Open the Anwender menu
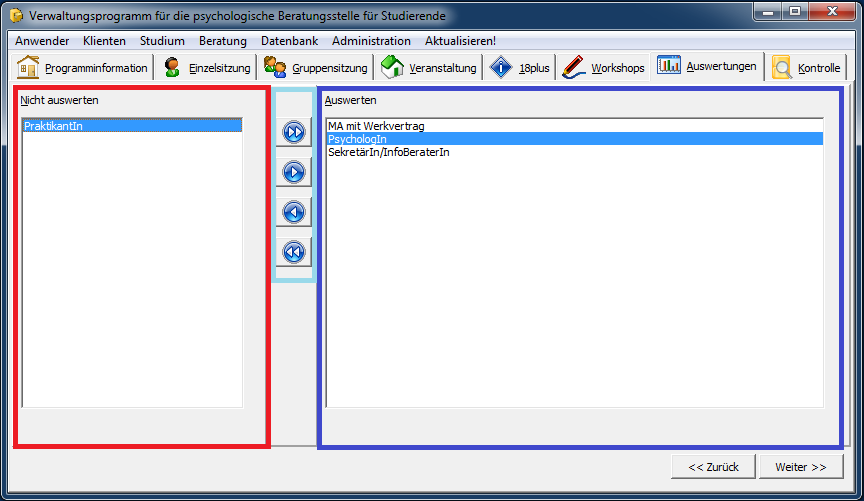864x501 pixels. click(42, 41)
